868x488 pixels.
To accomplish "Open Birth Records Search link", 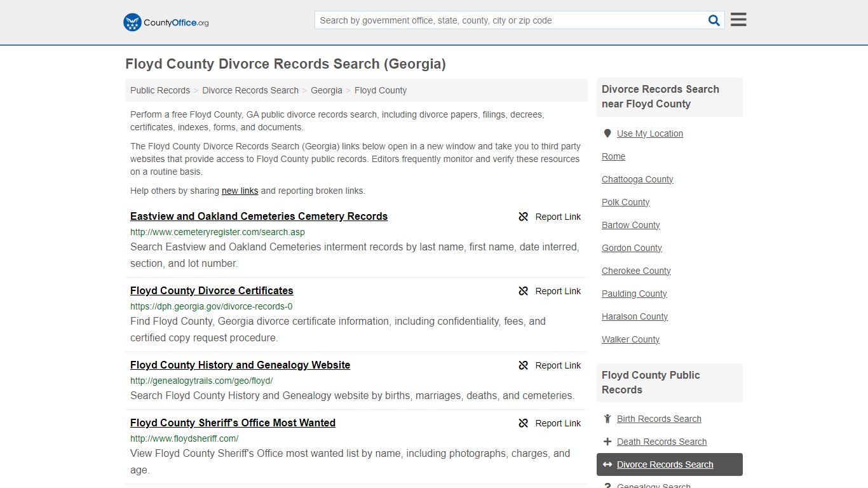I will tap(659, 419).
